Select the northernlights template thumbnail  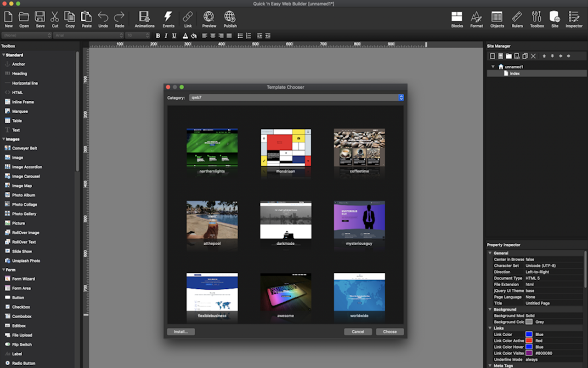pos(212,148)
